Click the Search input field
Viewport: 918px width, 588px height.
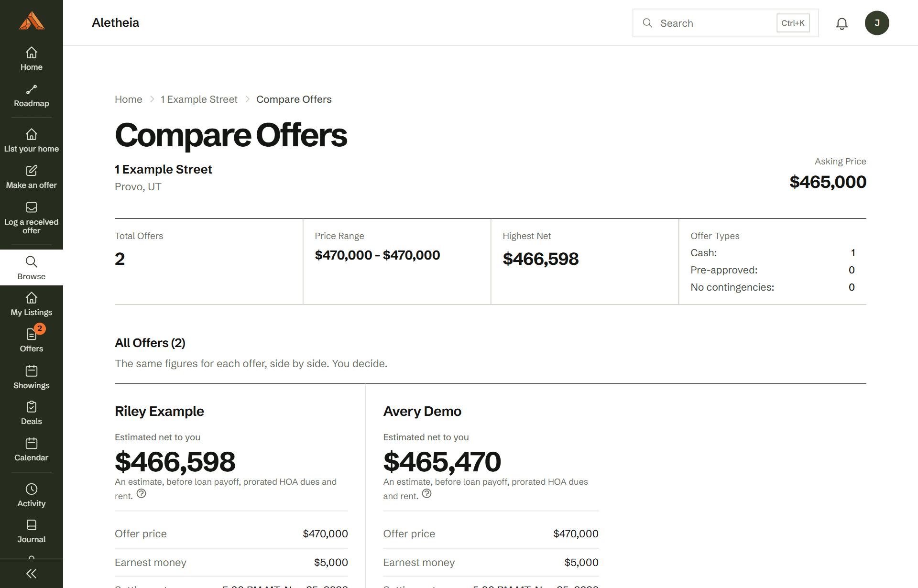[726, 23]
